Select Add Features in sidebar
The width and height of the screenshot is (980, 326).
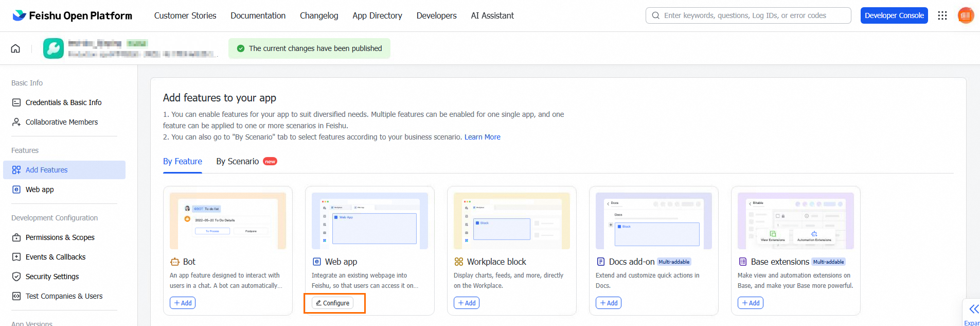click(x=64, y=170)
